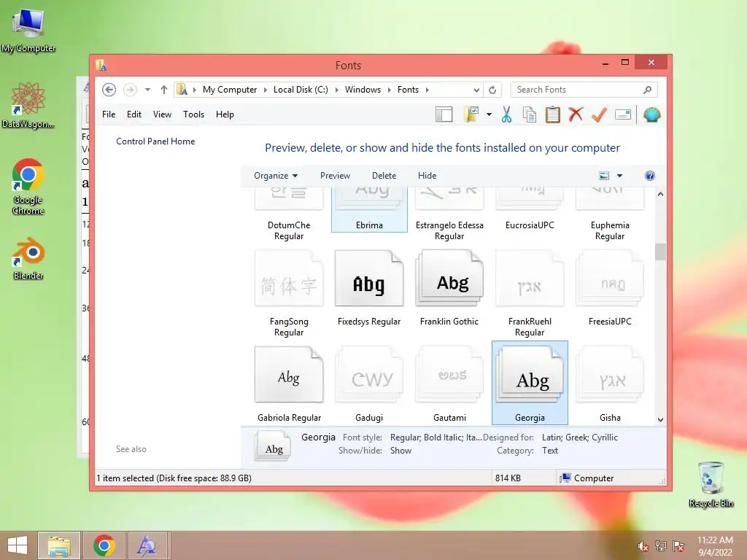Click the Back navigation arrow

pos(109,90)
